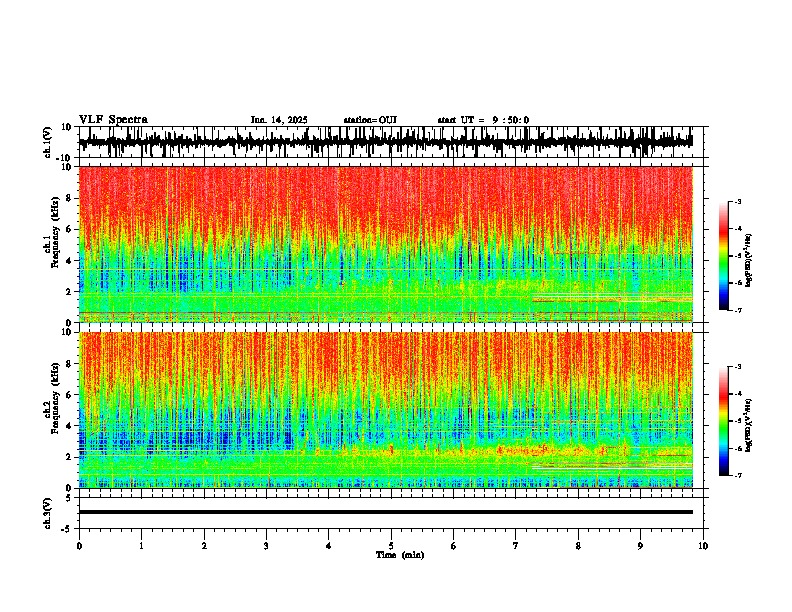Click the -3 label on ch.2 colorbar
The width and height of the screenshot is (792, 612).
738,367
